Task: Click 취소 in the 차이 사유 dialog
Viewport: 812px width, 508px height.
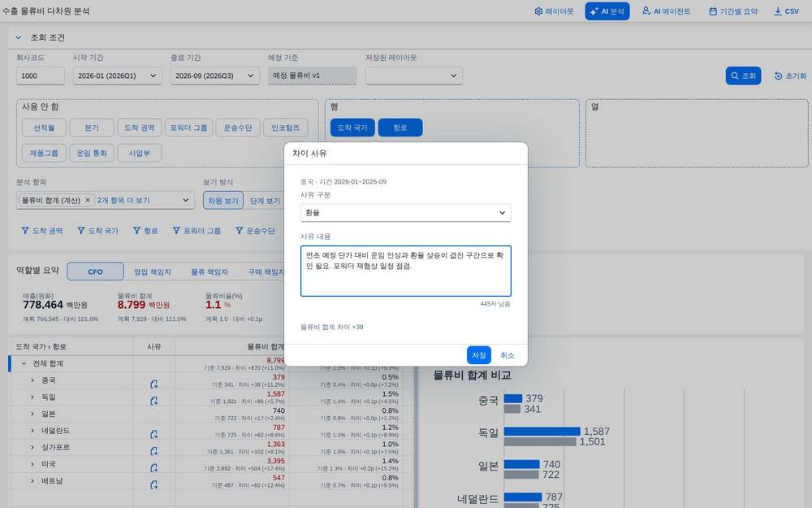Action: tap(507, 355)
